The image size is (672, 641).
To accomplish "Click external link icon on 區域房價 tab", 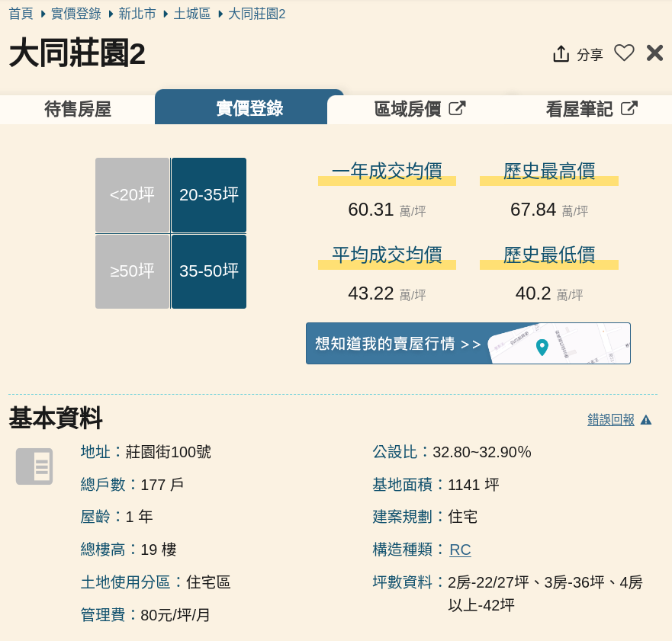I will pyautogui.click(x=457, y=108).
